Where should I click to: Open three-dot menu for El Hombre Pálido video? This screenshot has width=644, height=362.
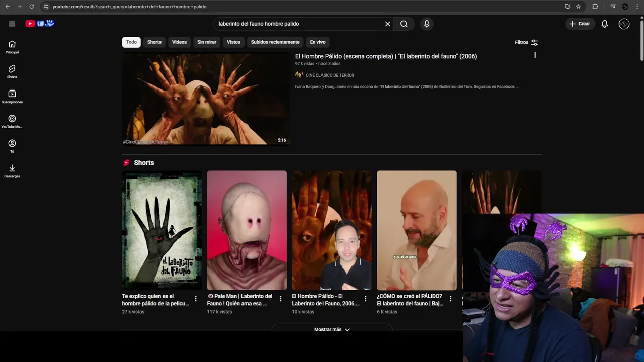click(x=535, y=55)
